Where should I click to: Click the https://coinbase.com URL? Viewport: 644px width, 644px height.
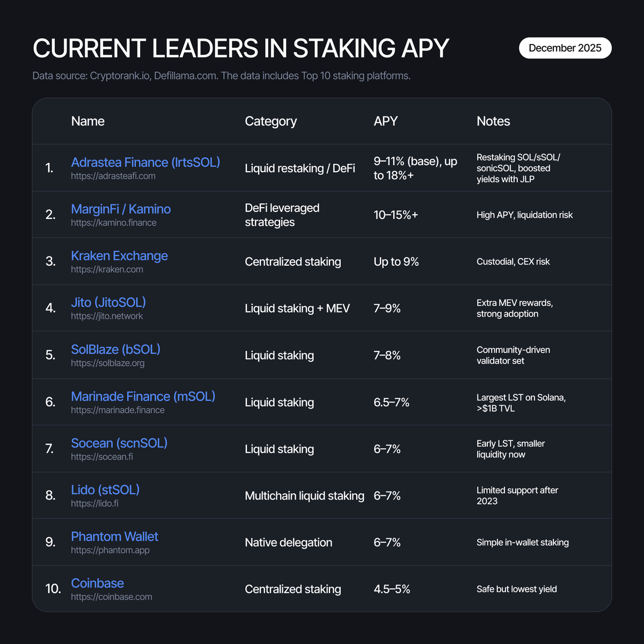pos(111,597)
